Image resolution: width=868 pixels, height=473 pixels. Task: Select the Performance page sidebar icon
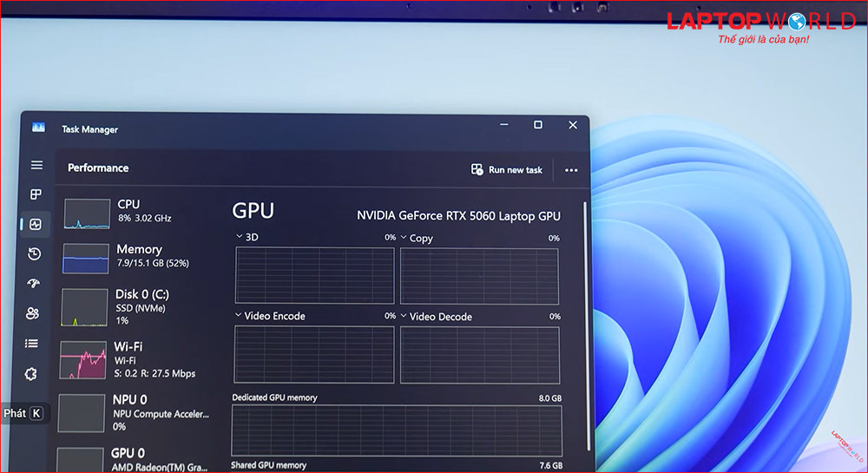(36, 224)
